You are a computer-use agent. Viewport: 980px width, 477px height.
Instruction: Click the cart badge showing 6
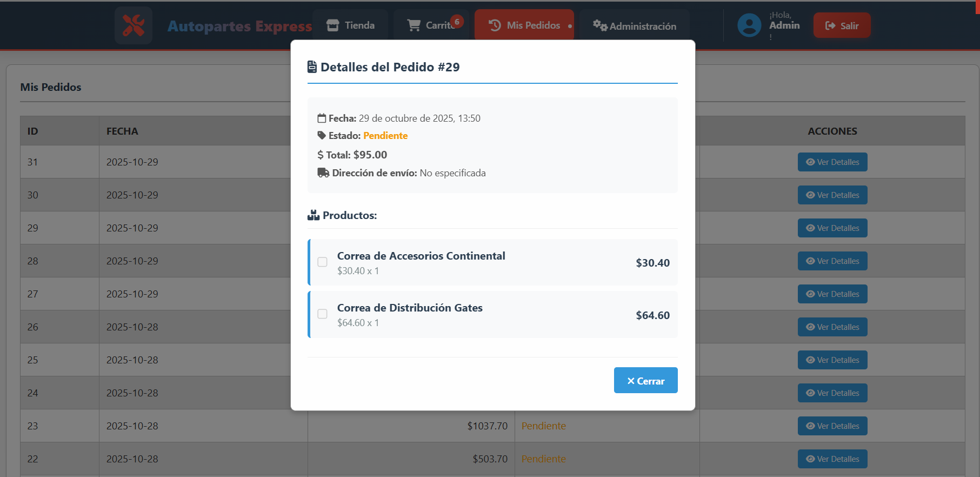pos(457,22)
